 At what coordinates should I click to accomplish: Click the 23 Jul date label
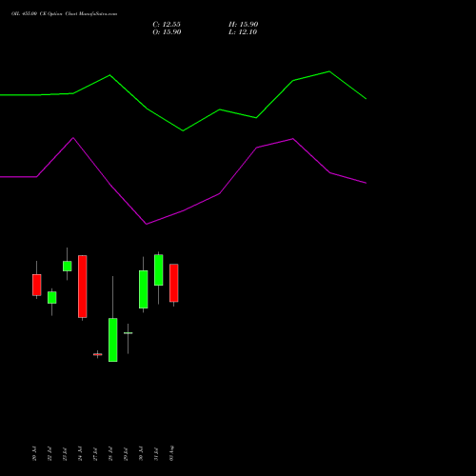[x=65, y=453]
